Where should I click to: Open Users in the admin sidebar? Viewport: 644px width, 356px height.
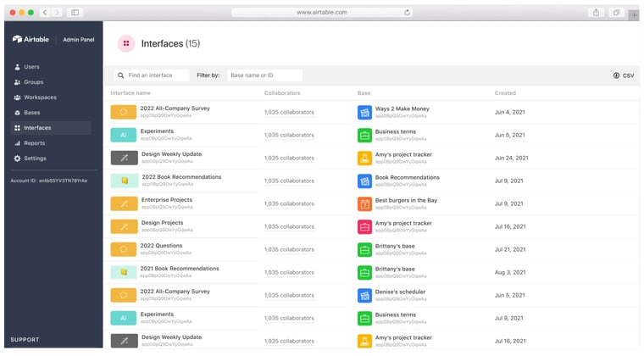pyautogui.click(x=31, y=66)
